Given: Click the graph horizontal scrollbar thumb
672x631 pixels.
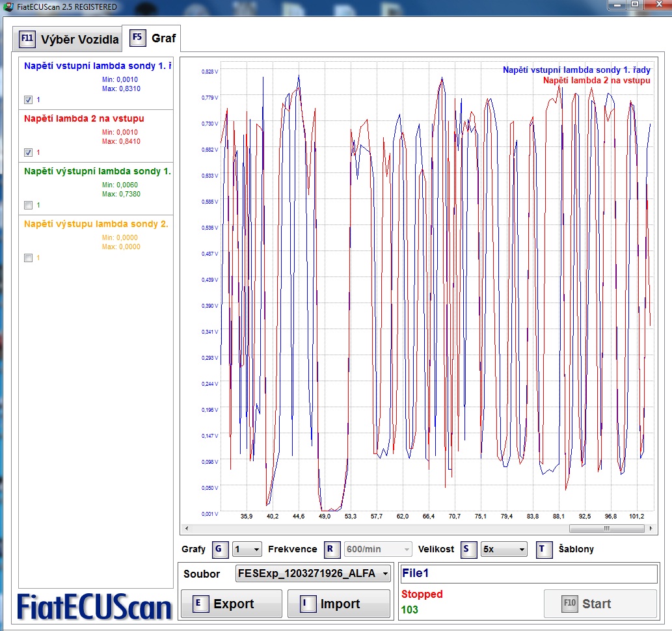Looking at the screenshot, I should click(x=606, y=528).
